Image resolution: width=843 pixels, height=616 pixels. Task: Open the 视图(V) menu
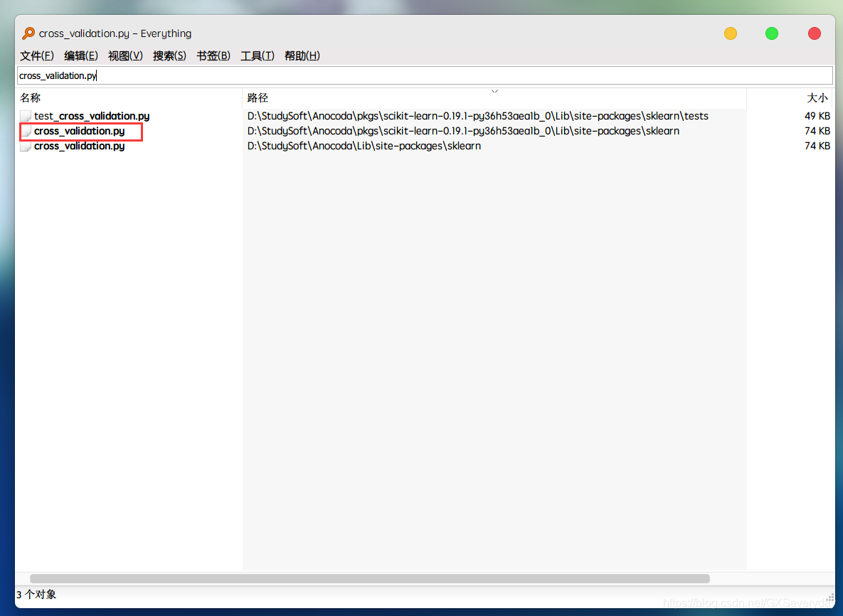125,56
